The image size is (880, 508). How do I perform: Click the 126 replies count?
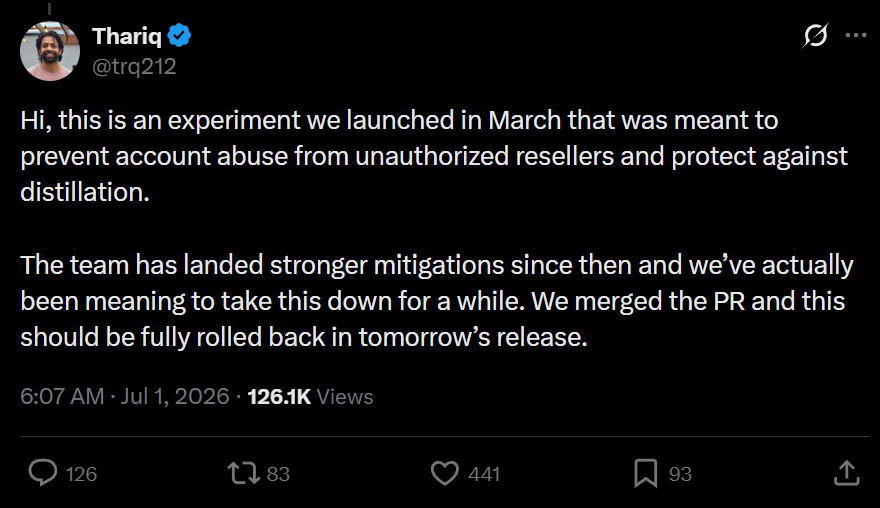(81, 474)
